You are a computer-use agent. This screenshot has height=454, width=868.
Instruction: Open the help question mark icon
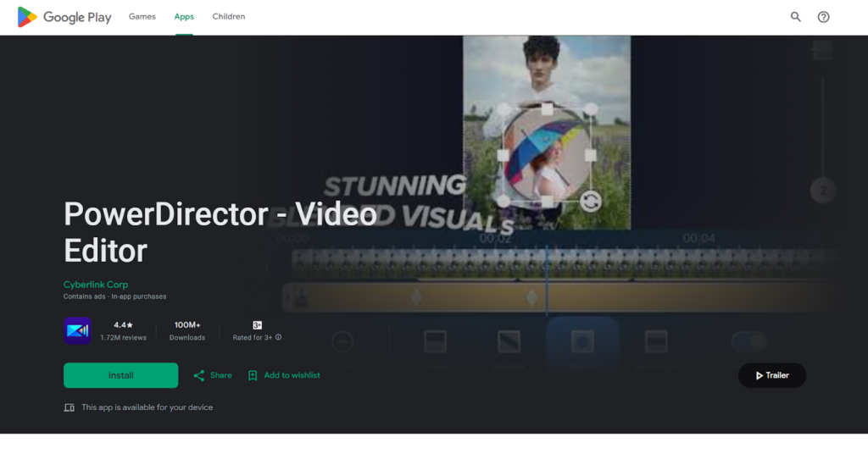click(x=823, y=17)
